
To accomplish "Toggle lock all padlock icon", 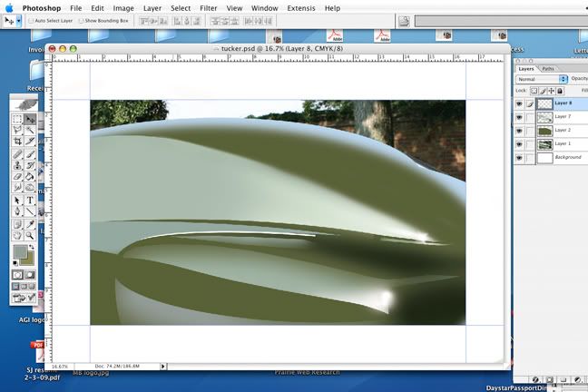I will (x=560, y=91).
